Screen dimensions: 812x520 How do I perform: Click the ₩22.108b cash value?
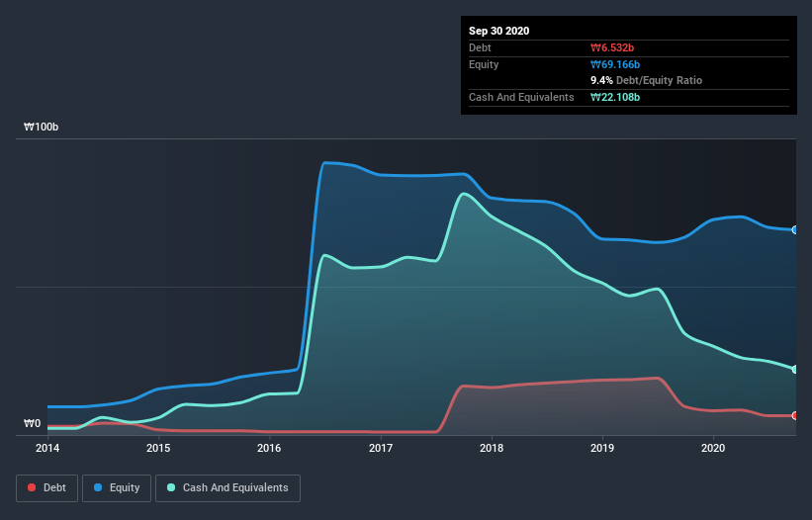pos(615,97)
